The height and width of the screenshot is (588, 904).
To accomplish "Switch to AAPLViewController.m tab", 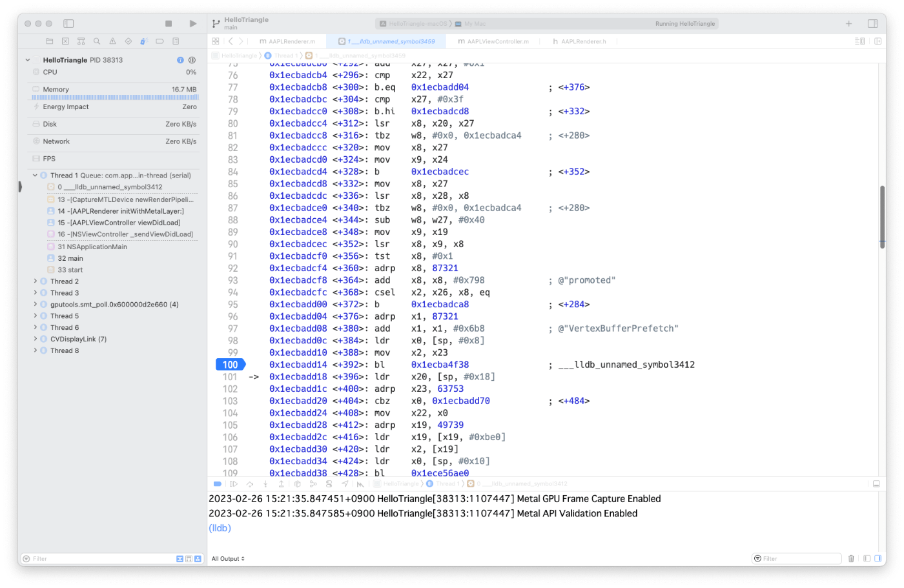I will pyautogui.click(x=493, y=41).
